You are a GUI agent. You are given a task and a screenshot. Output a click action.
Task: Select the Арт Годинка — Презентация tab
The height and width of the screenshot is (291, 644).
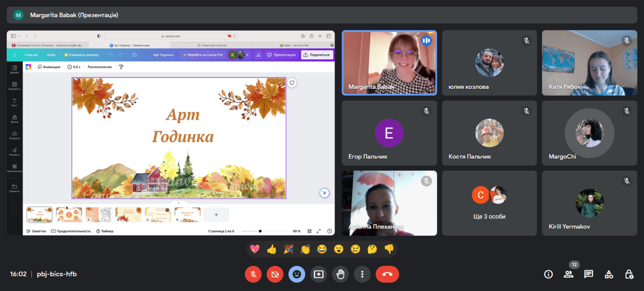[x=130, y=45]
